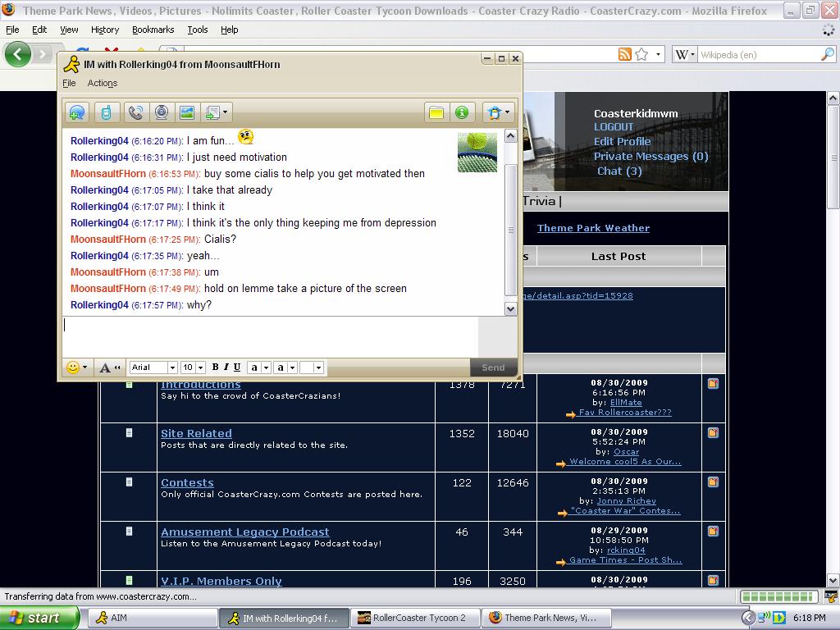Expand the send file dropdown arrow
This screenshot has height=630, width=840.
pos(226,112)
